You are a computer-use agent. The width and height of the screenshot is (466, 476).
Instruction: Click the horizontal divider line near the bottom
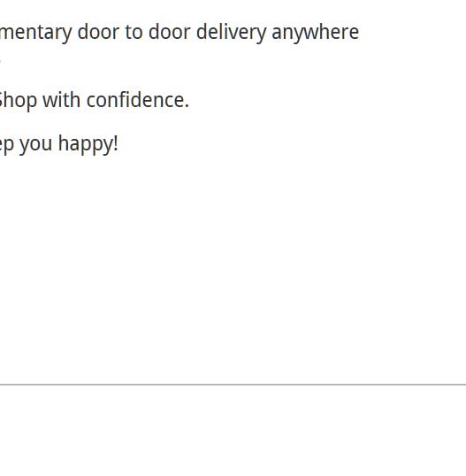point(233,384)
